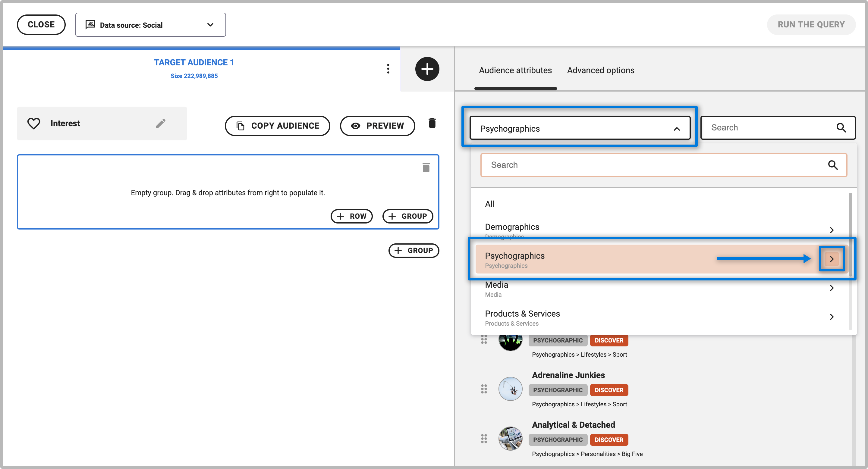Viewport: 868px width, 469px height.
Task: Select the All category option
Action: click(x=489, y=204)
